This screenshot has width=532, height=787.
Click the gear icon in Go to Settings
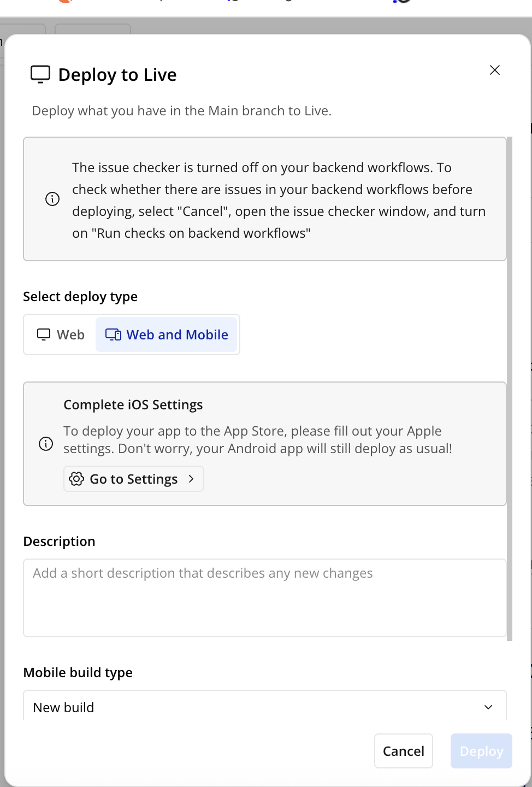76,479
